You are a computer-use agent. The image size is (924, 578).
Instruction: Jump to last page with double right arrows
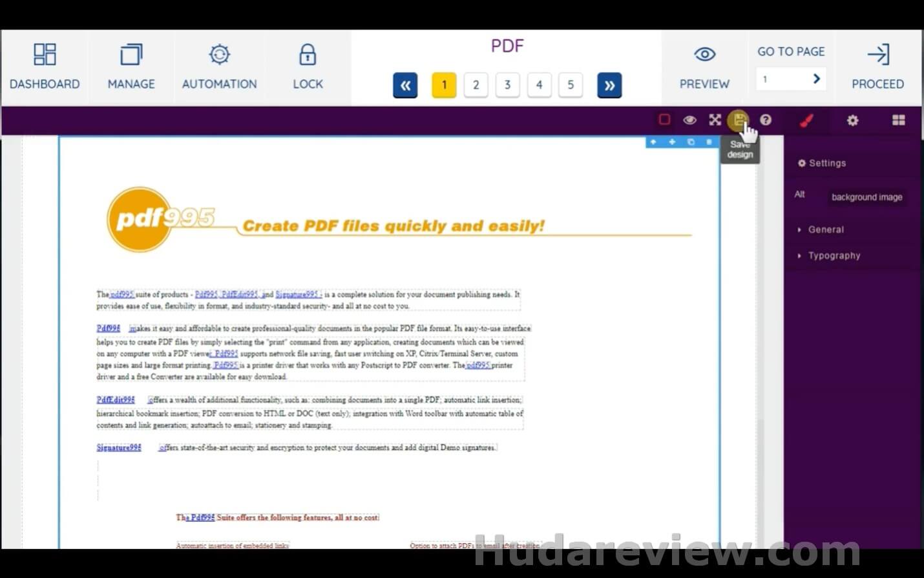(x=609, y=85)
